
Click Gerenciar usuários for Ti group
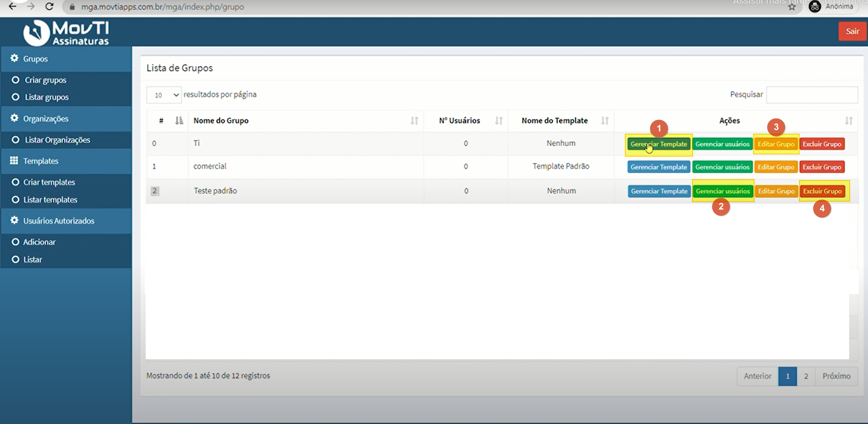pyautogui.click(x=722, y=144)
